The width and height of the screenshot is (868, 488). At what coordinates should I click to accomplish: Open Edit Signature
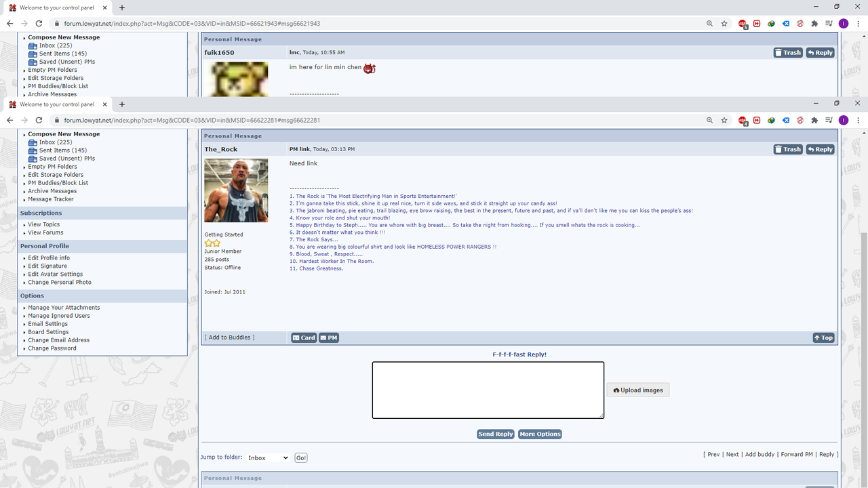(47, 266)
